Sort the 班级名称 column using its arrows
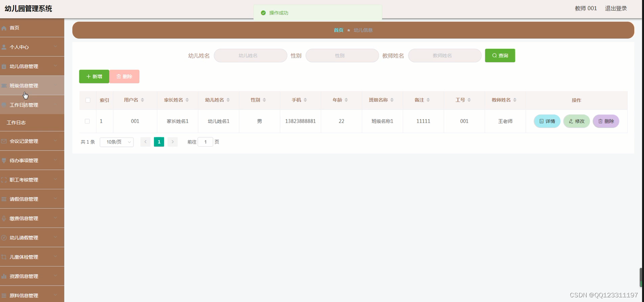 click(x=392, y=100)
